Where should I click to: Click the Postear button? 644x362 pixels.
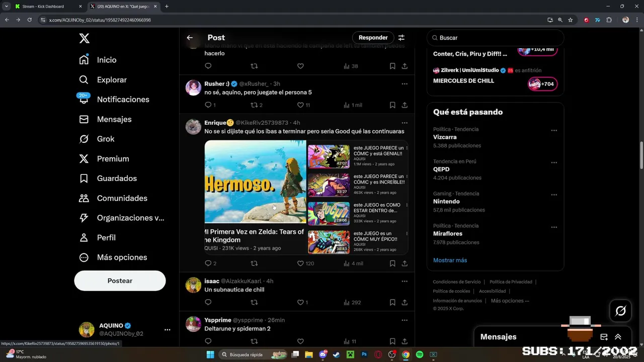(x=120, y=281)
